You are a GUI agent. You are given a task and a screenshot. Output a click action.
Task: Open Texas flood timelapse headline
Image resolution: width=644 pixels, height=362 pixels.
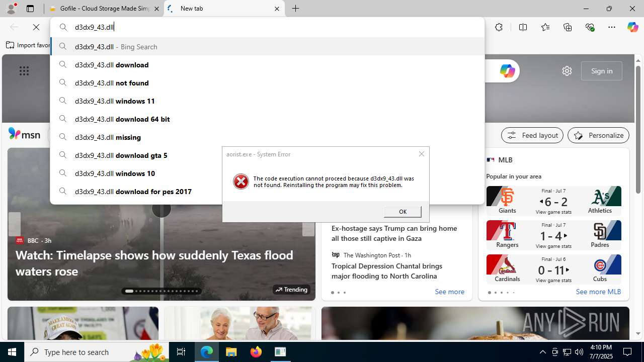154,263
